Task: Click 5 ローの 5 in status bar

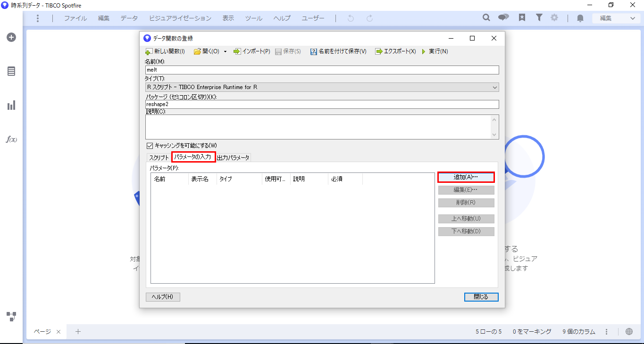Action: click(488, 332)
